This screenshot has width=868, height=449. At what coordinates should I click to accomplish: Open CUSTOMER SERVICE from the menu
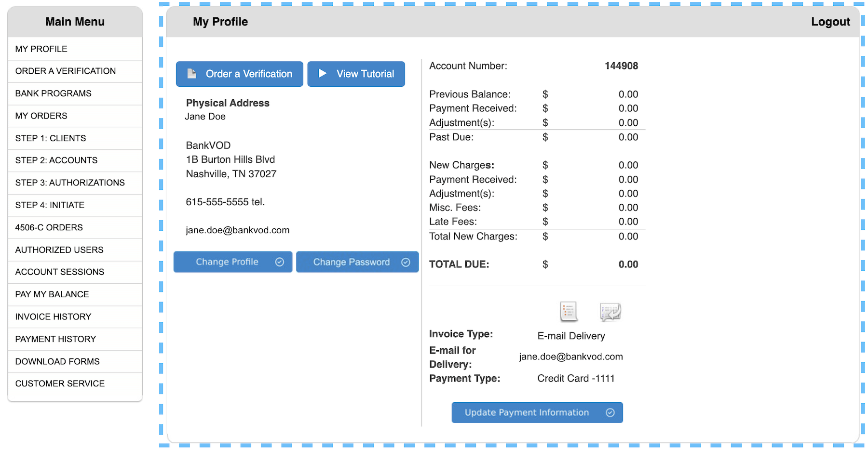click(60, 383)
